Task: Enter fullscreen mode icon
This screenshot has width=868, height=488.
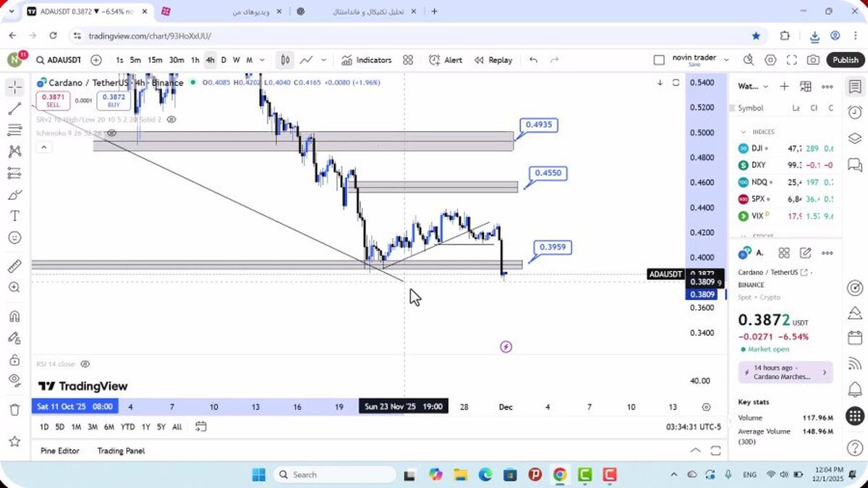Action: point(792,60)
